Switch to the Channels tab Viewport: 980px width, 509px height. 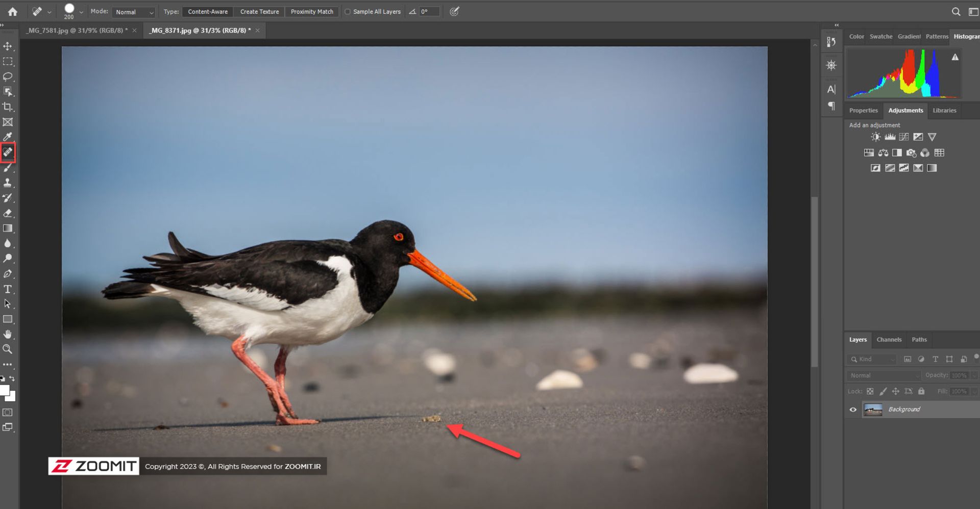pyautogui.click(x=889, y=340)
